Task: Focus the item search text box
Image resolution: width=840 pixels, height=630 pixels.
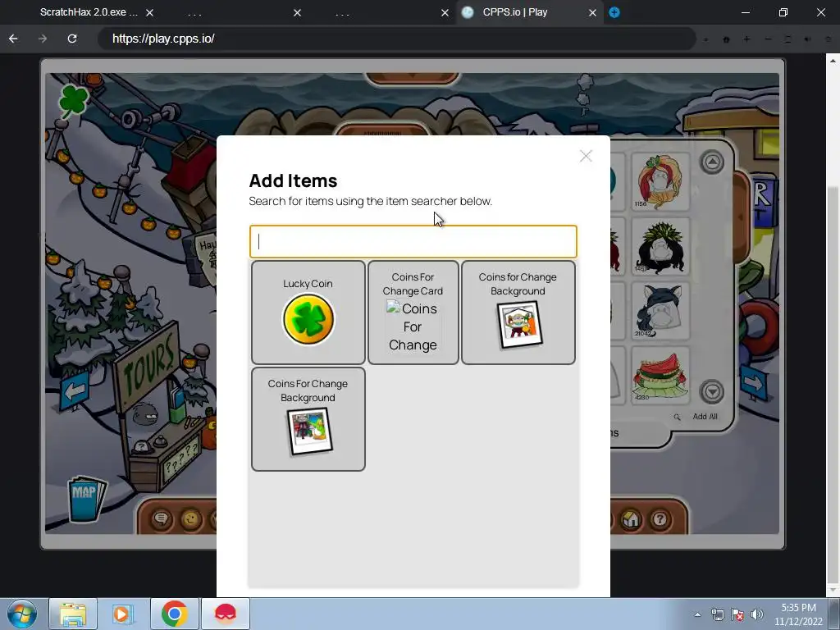Action: (413, 242)
